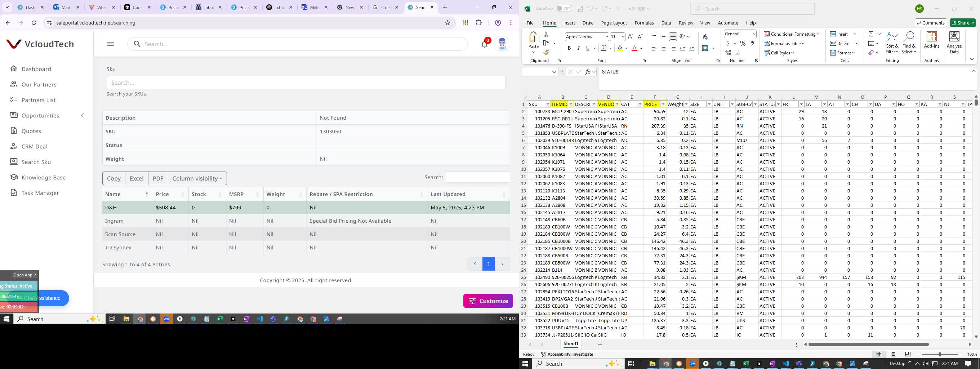Click the Add-ins button in Excel
The height and width of the screenshot is (369, 980).
[931, 40]
